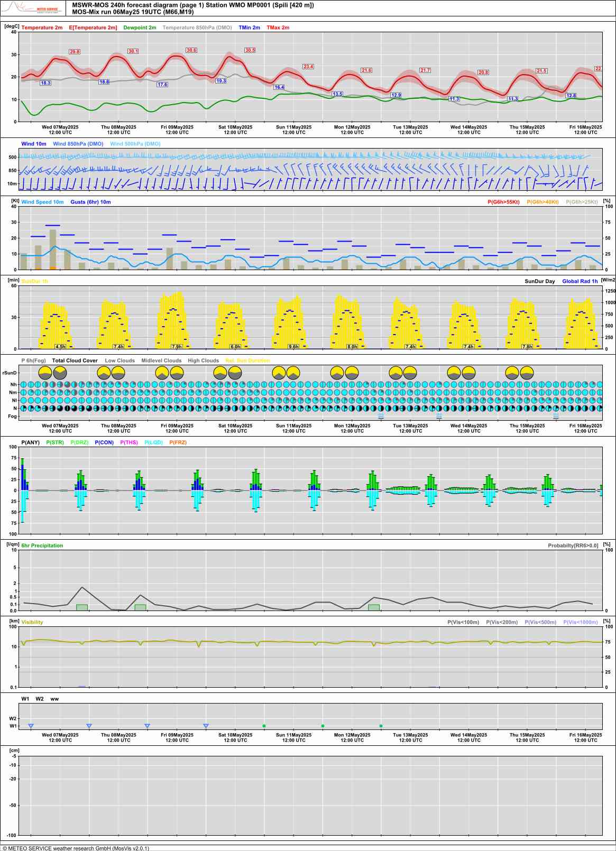Click the 29.8 maximum temperature label

pos(75,52)
